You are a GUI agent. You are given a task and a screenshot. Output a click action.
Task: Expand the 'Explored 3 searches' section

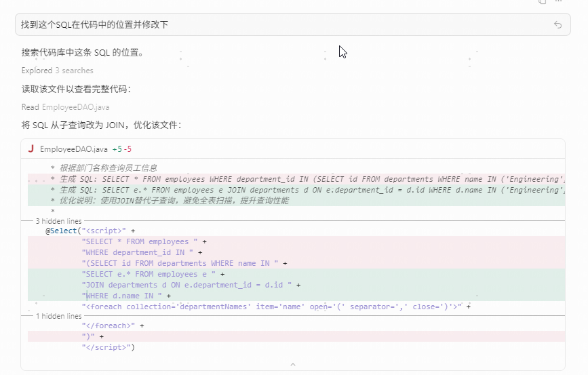tap(58, 71)
